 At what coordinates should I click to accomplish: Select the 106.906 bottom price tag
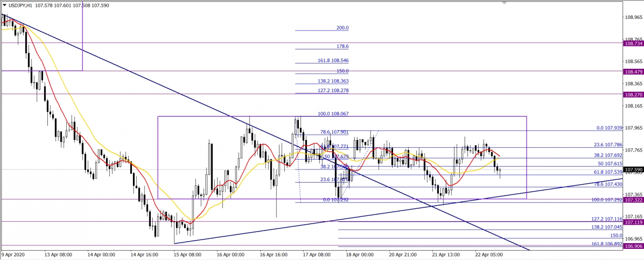[633, 246]
